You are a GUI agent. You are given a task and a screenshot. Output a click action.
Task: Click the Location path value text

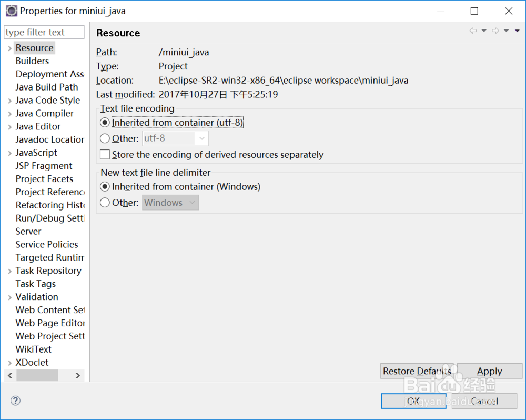pyautogui.click(x=284, y=80)
